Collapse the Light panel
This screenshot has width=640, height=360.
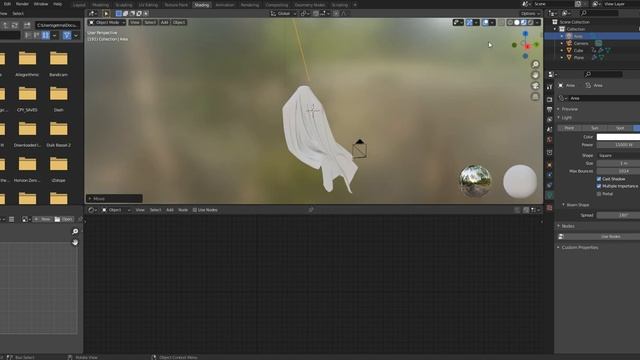coord(566,118)
